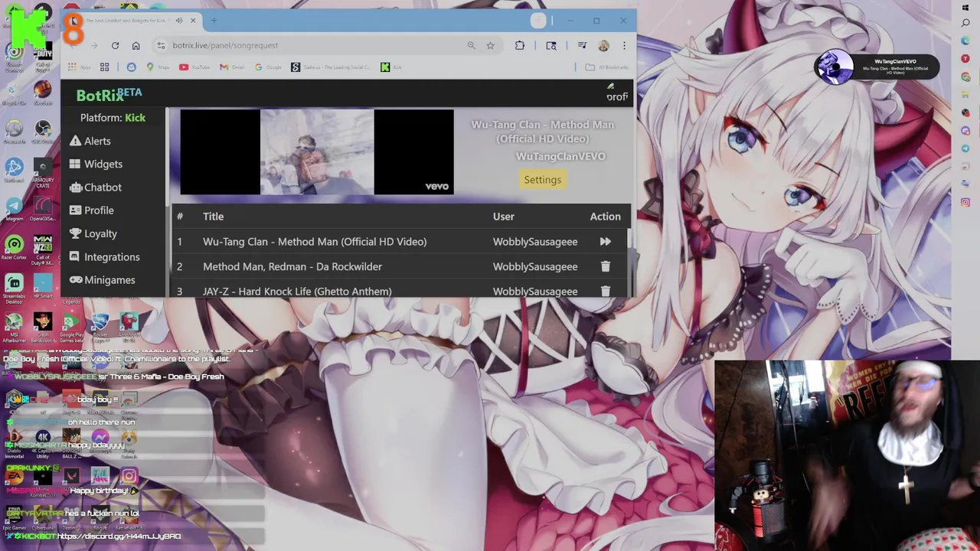
Task: Skip the Wu-Tang Clan song with forward icon
Action: tap(605, 242)
